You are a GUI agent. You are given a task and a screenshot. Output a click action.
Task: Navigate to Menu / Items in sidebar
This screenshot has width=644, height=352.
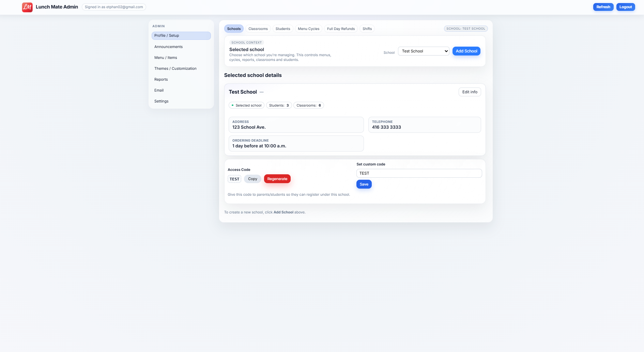166,58
